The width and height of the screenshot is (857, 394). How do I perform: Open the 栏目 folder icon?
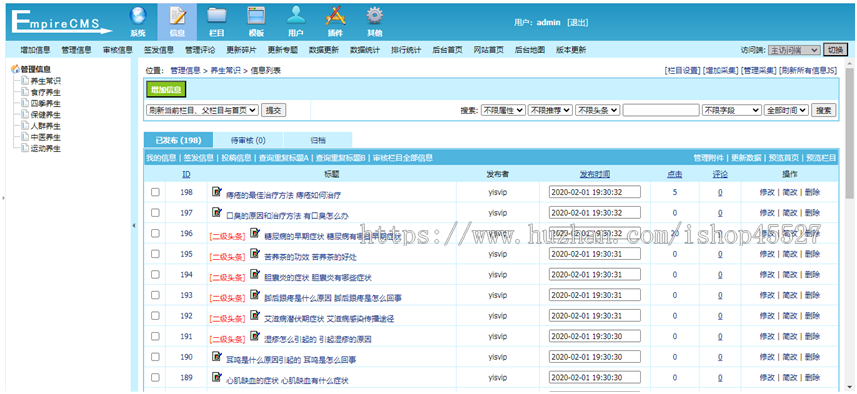pyautogui.click(x=216, y=16)
